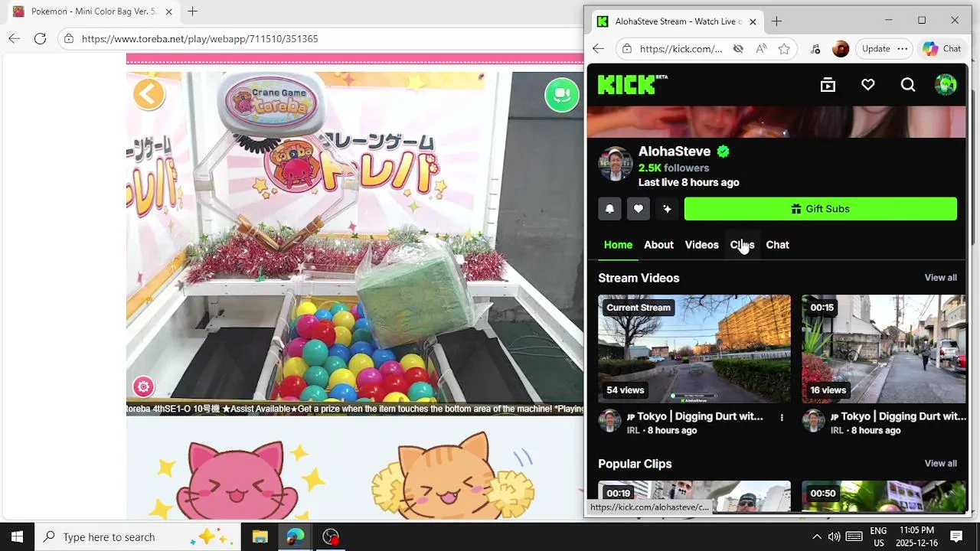Open the 00:50 popular clip thumbnail
This screenshot has width=980, height=551.
point(884,496)
